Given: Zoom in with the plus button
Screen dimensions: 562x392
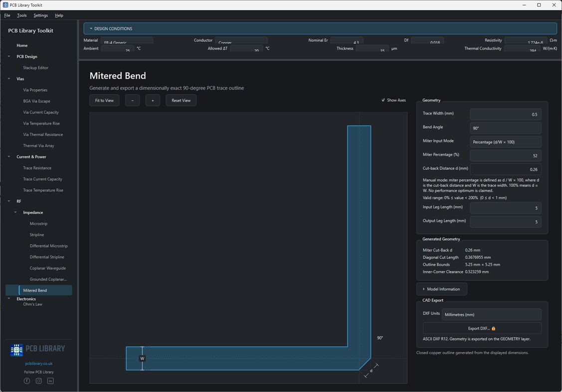Looking at the screenshot, I should pyautogui.click(x=153, y=101).
